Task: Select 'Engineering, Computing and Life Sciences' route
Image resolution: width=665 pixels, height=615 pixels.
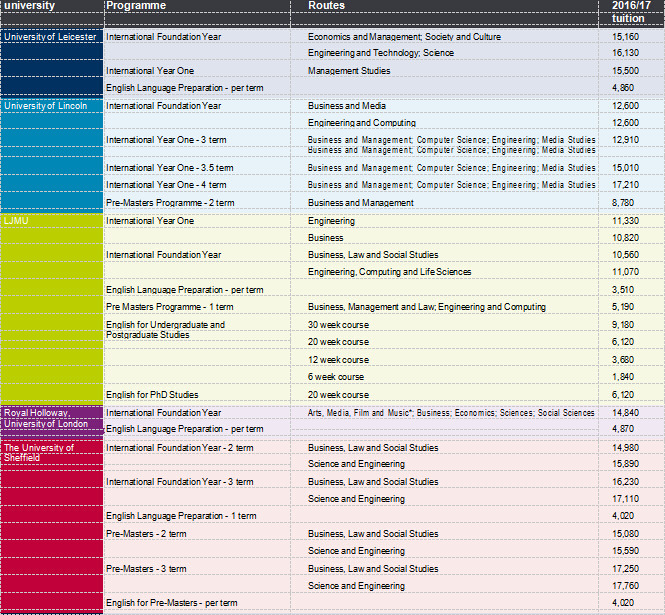Action: [389, 272]
